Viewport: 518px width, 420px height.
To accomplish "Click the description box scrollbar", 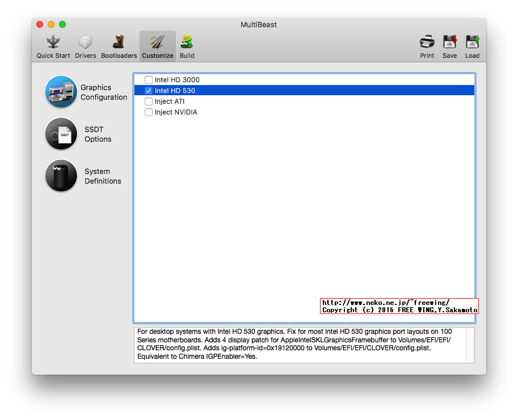I will (470, 345).
